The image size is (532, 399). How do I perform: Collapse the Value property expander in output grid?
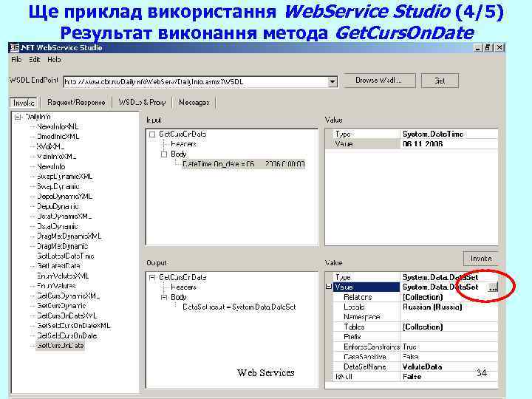[x=328, y=287]
